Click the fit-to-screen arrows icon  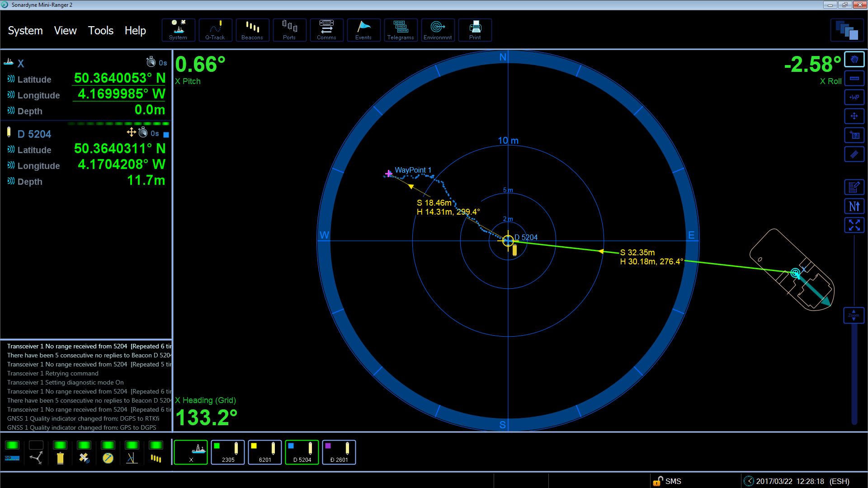pos(854,225)
